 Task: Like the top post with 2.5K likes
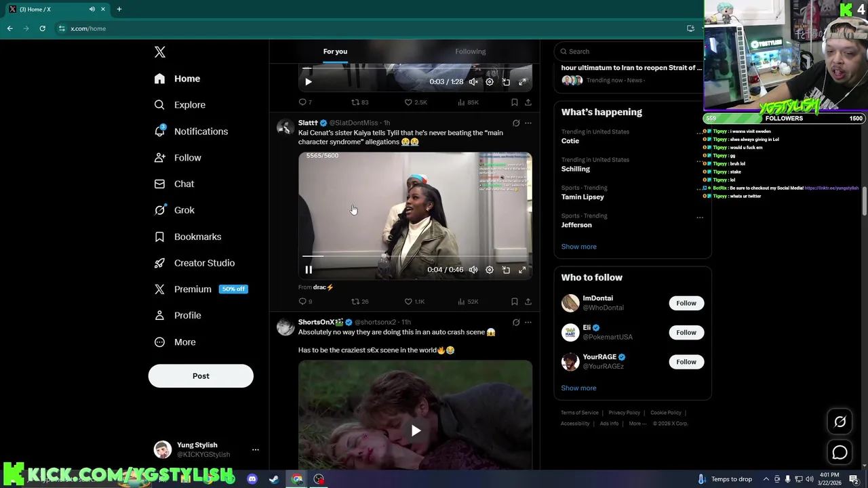[x=415, y=102]
